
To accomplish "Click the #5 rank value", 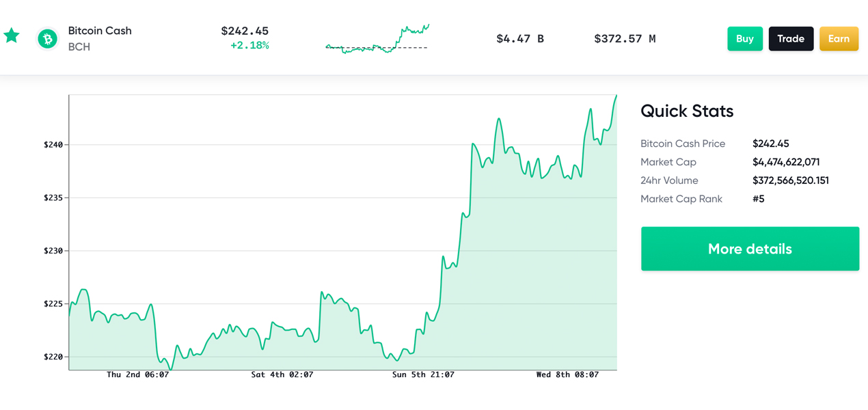I will coord(759,199).
